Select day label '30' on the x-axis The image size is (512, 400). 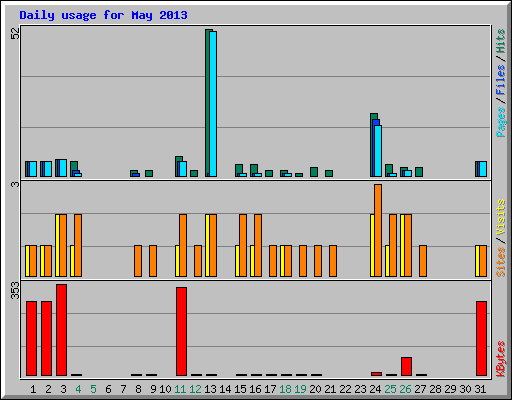coord(465,389)
